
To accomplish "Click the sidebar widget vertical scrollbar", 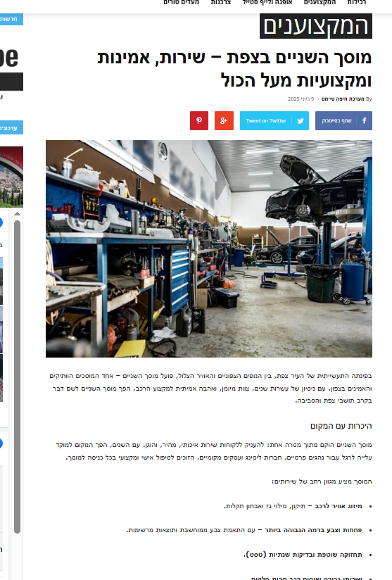I will point(17,377).
